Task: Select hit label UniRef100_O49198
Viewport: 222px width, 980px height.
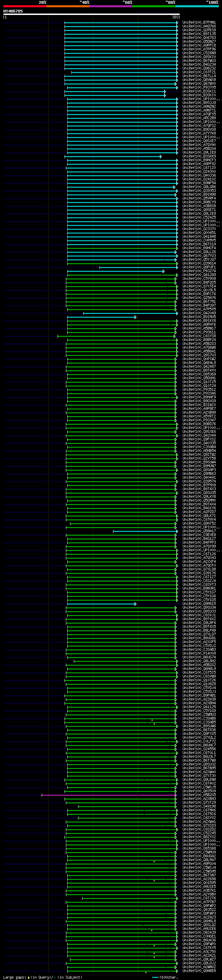Action: click(x=199, y=807)
